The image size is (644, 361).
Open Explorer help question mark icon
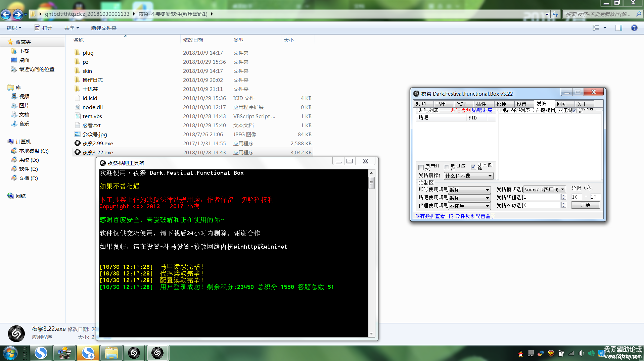coord(634,28)
